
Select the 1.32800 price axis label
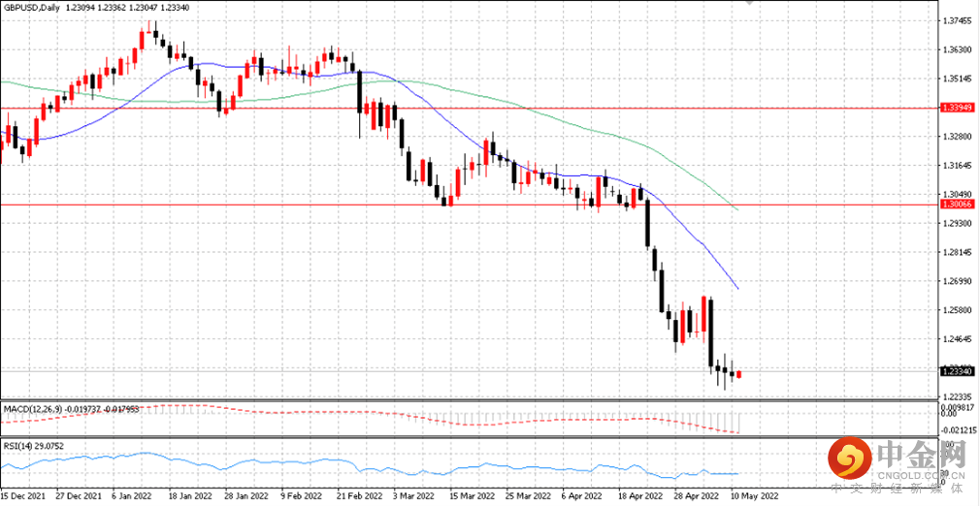click(x=958, y=136)
